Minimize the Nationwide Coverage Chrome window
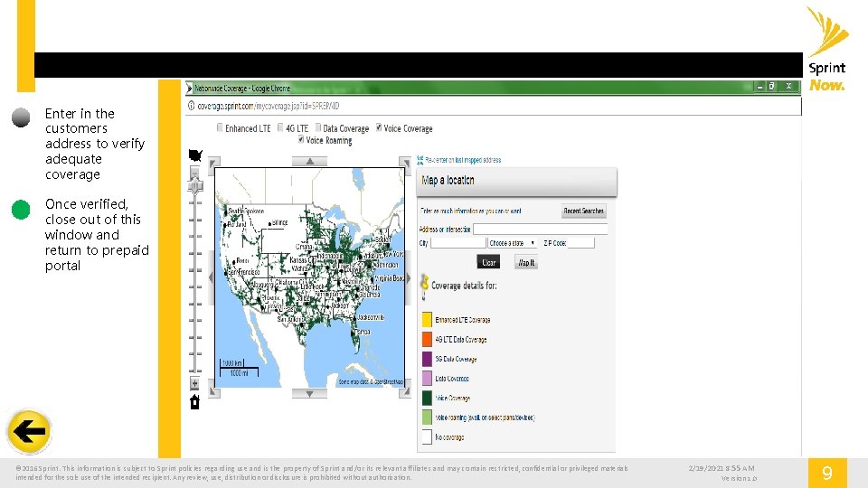 click(760, 87)
